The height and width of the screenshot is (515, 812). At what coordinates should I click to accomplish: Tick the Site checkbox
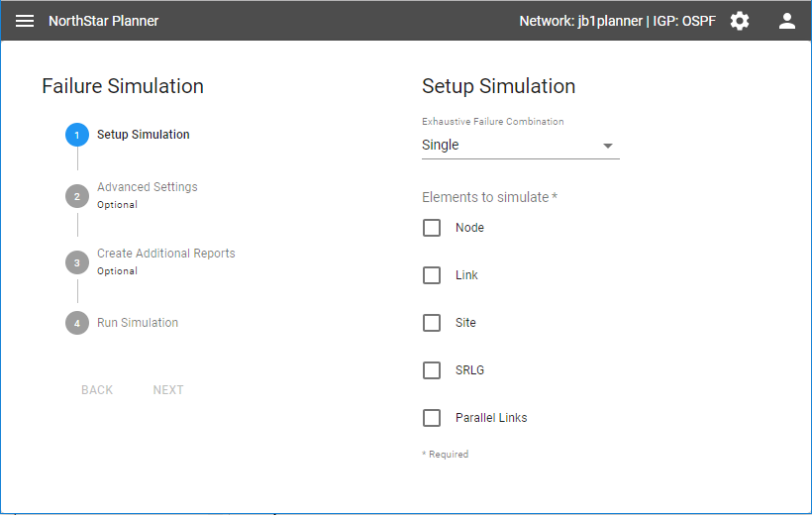pos(432,323)
